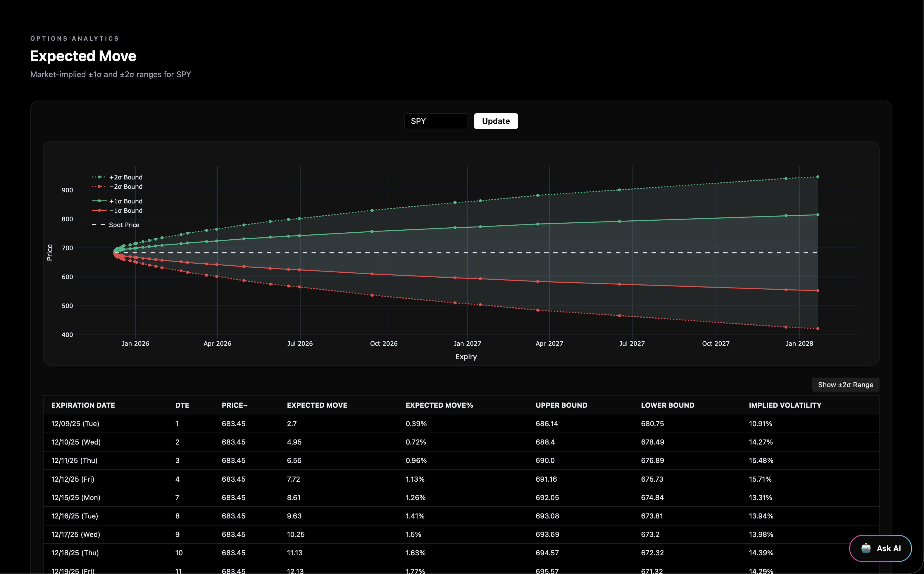
Task: Toggle the −2σ Bound legend entry
Action: coord(125,187)
